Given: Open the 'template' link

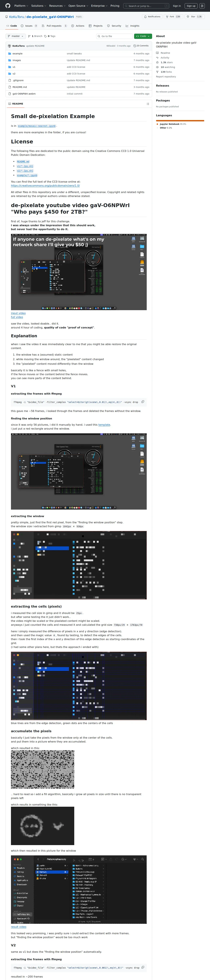Looking at the screenshot, I should point(104,425).
